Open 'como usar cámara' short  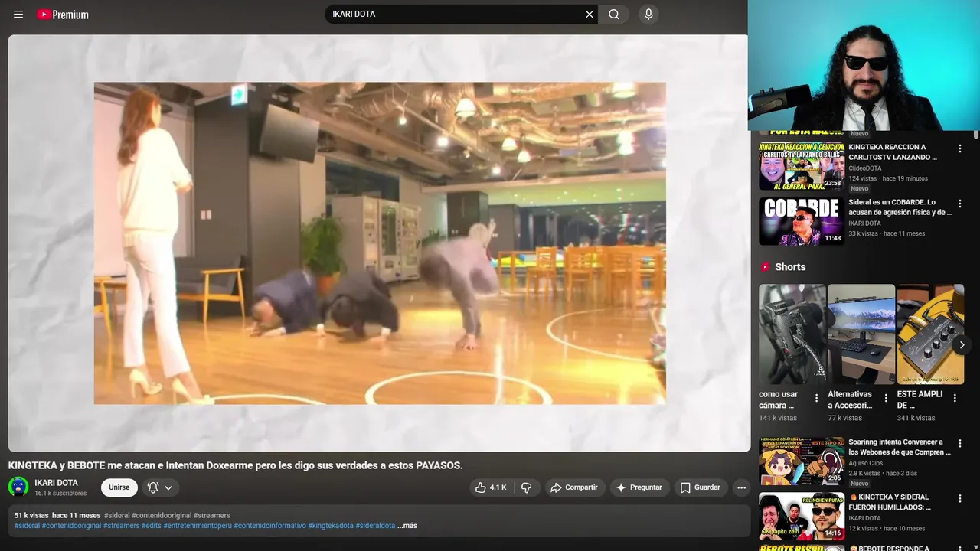[792, 334]
